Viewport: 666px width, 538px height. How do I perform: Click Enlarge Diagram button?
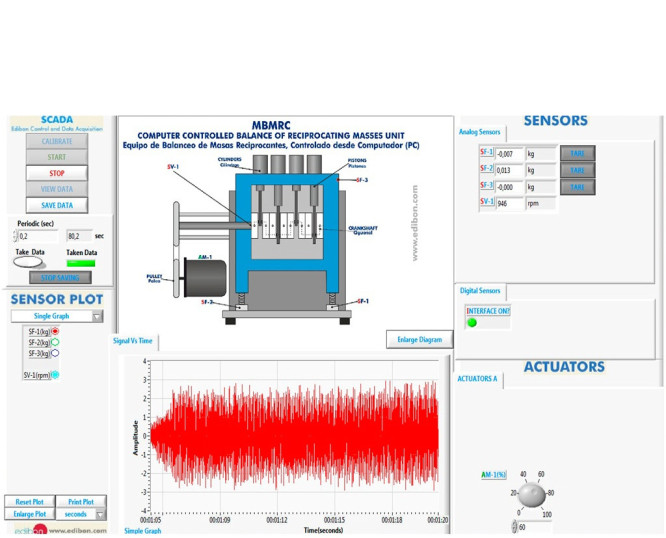coord(420,340)
